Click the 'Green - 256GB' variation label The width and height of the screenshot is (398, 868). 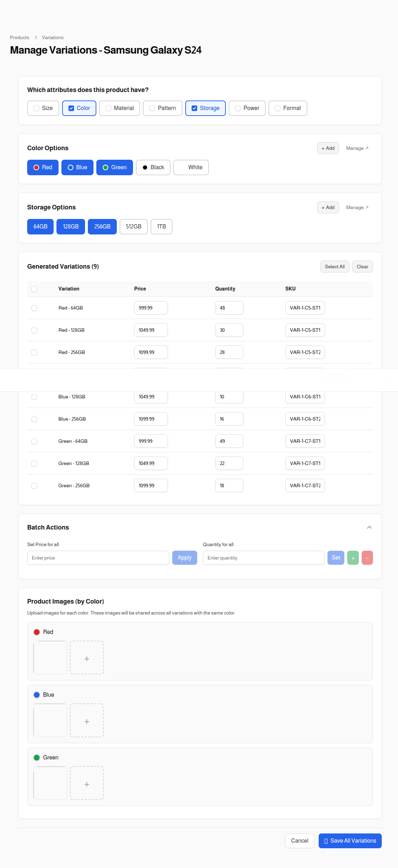click(x=74, y=485)
